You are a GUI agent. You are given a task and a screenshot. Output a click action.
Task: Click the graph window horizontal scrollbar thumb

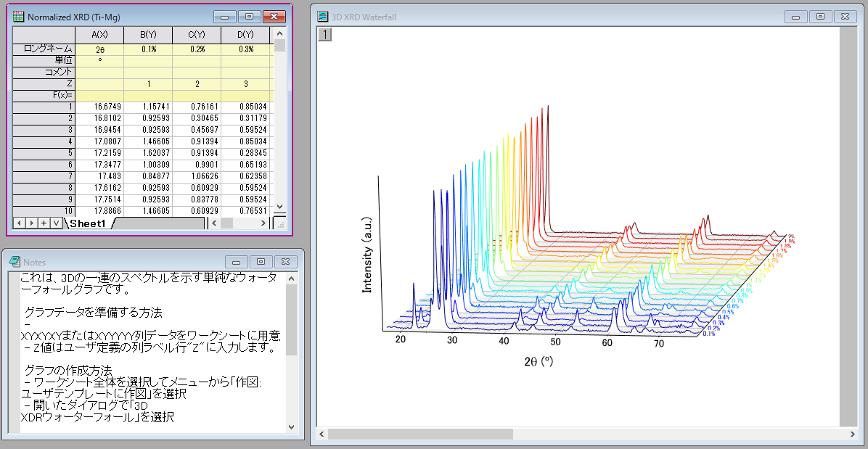coord(421,434)
